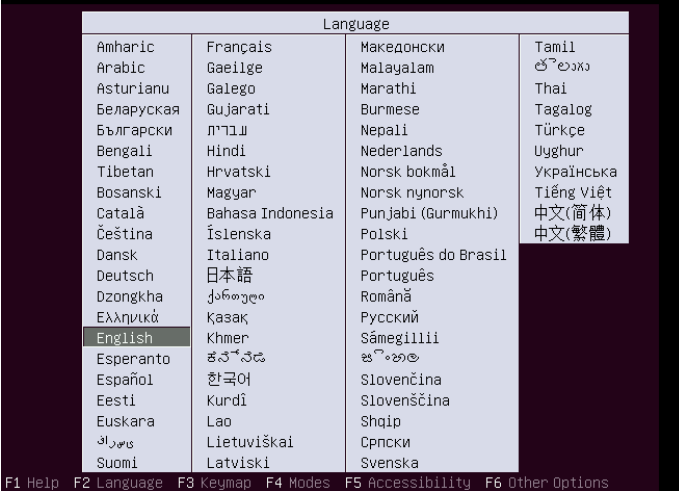The height and width of the screenshot is (491, 679).
Task: Pick 中文(简体) language option
Action: click(573, 213)
